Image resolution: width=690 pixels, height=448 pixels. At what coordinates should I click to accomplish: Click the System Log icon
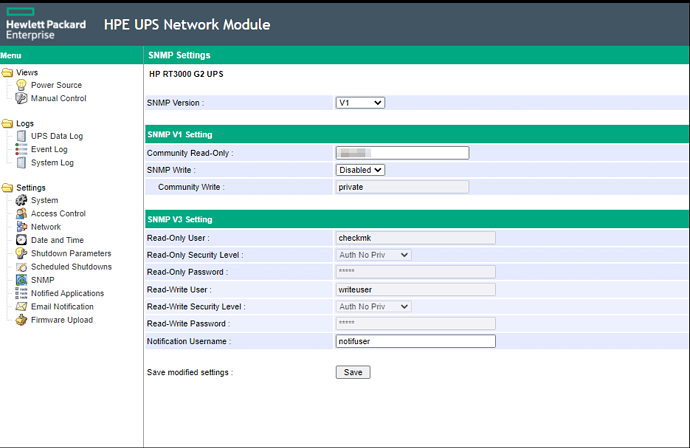pos(21,162)
